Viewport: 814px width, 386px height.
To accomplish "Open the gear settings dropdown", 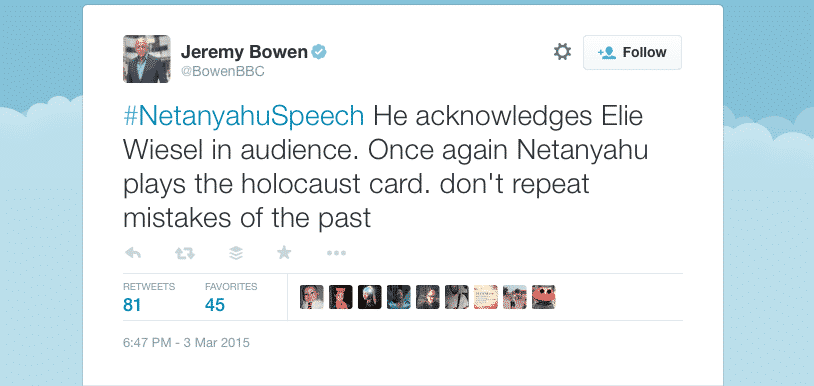I will [x=562, y=52].
